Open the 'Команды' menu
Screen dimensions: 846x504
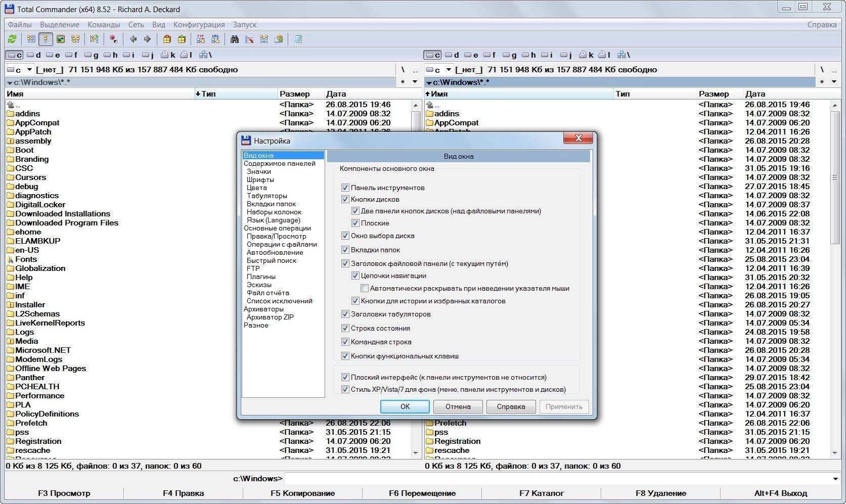[x=104, y=24]
